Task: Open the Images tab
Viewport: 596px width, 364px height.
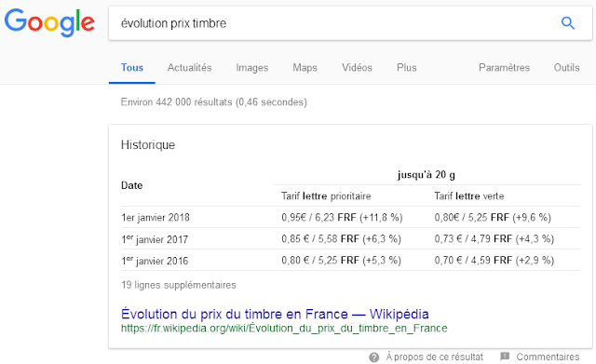Action: 252,68
